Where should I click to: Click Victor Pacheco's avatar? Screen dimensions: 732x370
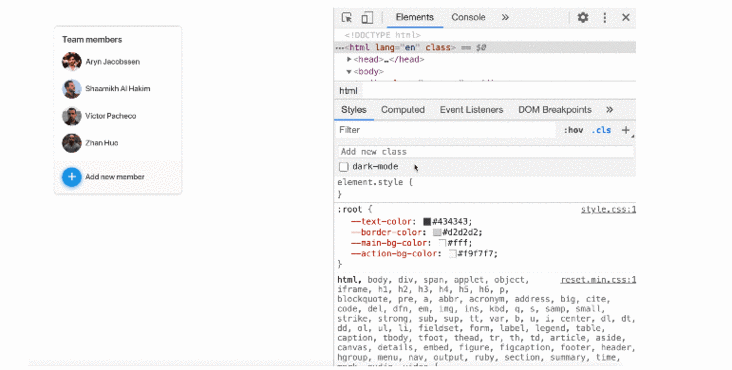coord(71,116)
